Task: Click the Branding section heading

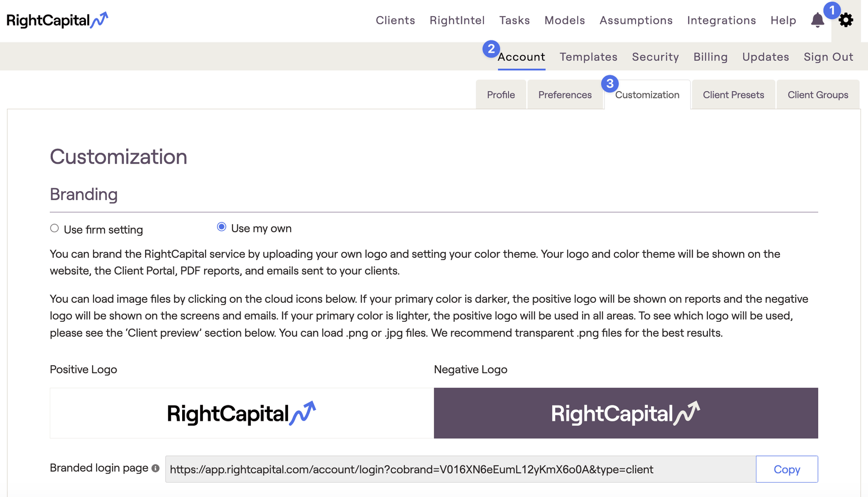Action: [84, 194]
